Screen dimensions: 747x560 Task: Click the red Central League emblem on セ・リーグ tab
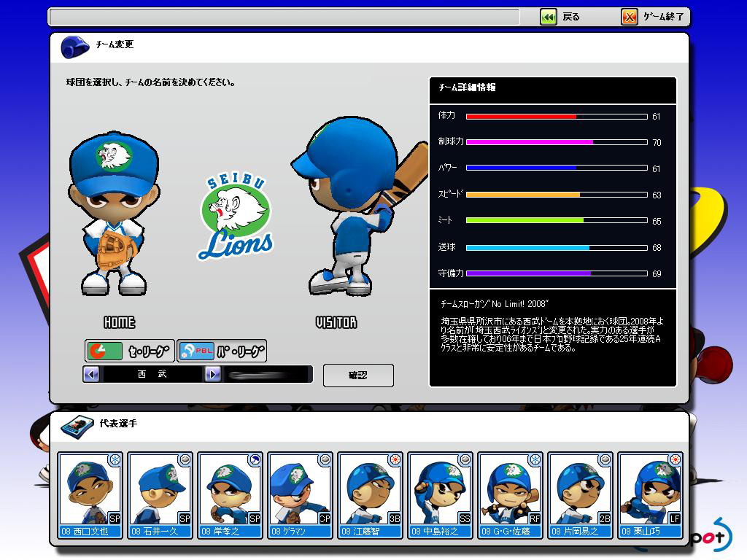(104, 351)
